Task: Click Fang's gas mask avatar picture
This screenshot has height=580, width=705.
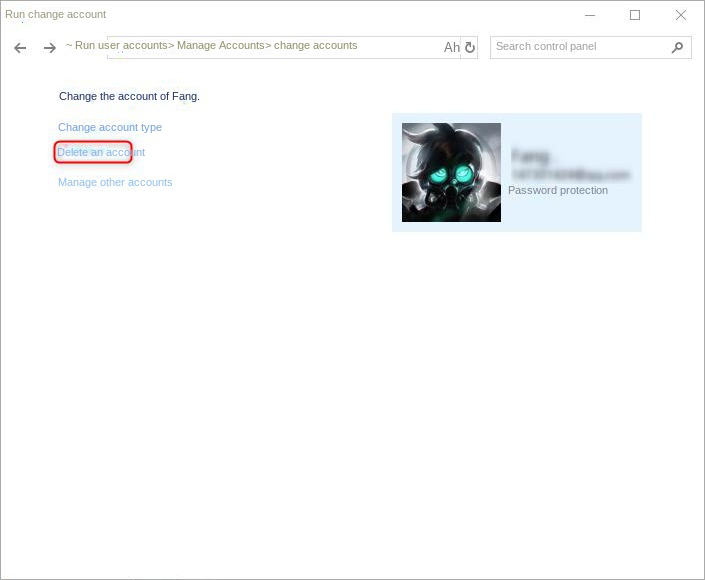Action: (x=451, y=172)
